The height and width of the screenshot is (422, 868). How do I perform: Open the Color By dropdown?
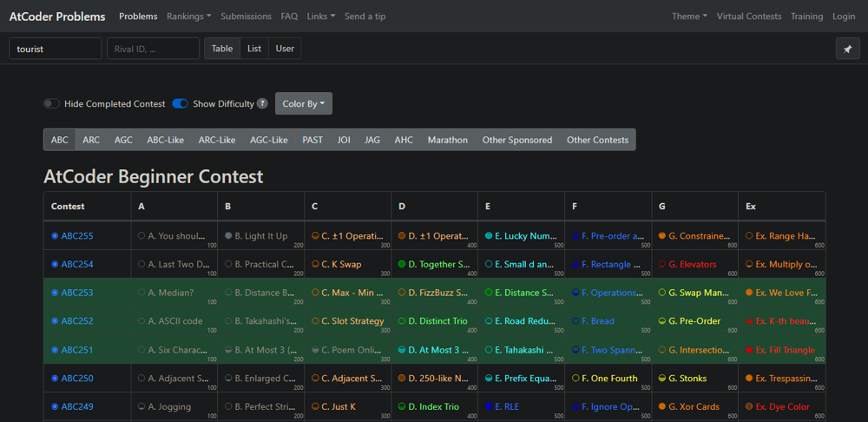(303, 103)
